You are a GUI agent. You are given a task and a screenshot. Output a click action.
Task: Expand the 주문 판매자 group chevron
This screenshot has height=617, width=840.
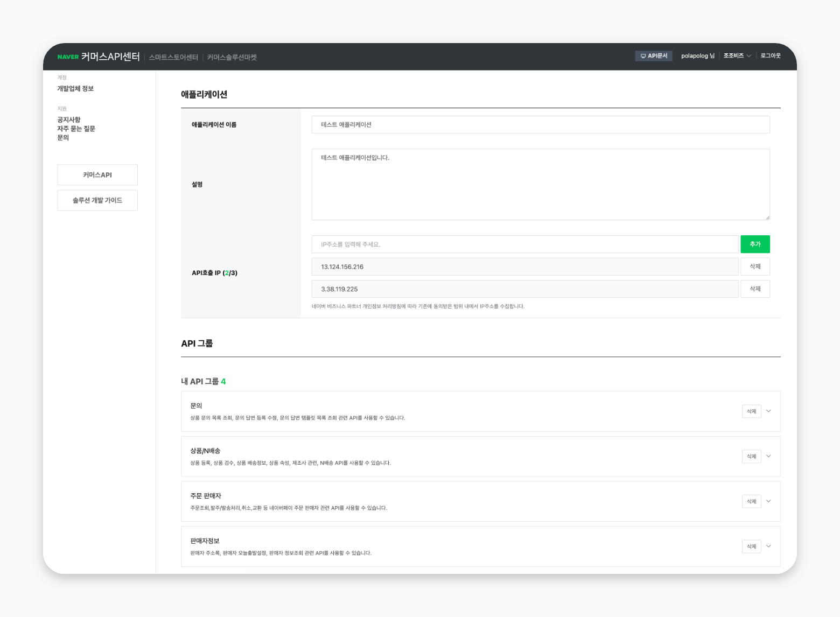[x=769, y=501]
